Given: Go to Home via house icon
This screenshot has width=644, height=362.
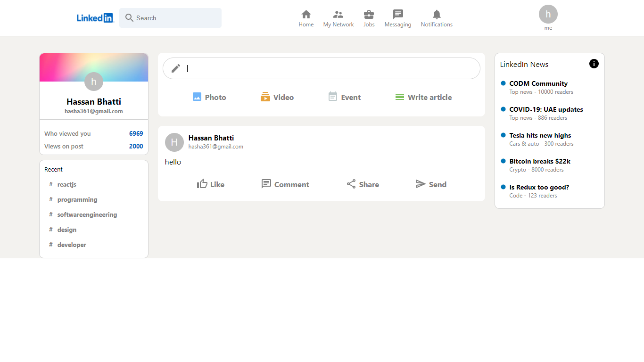Looking at the screenshot, I should click(x=306, y=14).
